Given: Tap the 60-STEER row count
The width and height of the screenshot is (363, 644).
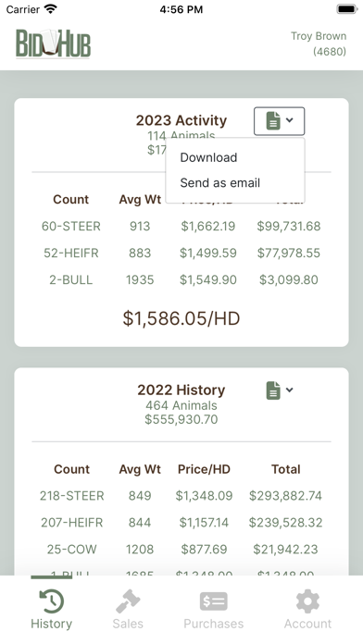Looking at the screenshot, I should point(71,227).
